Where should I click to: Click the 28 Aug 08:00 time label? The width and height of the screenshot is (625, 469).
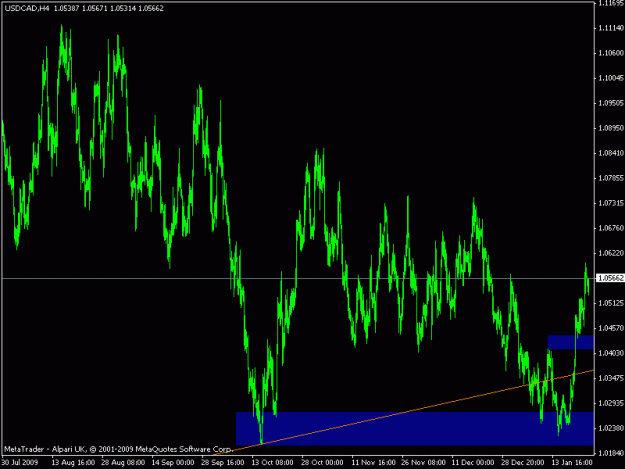click(123, 463)
